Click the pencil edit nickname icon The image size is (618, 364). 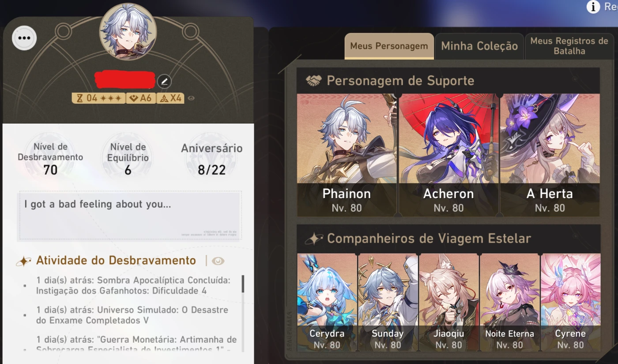pyautogui.click(x=164, y=81)
